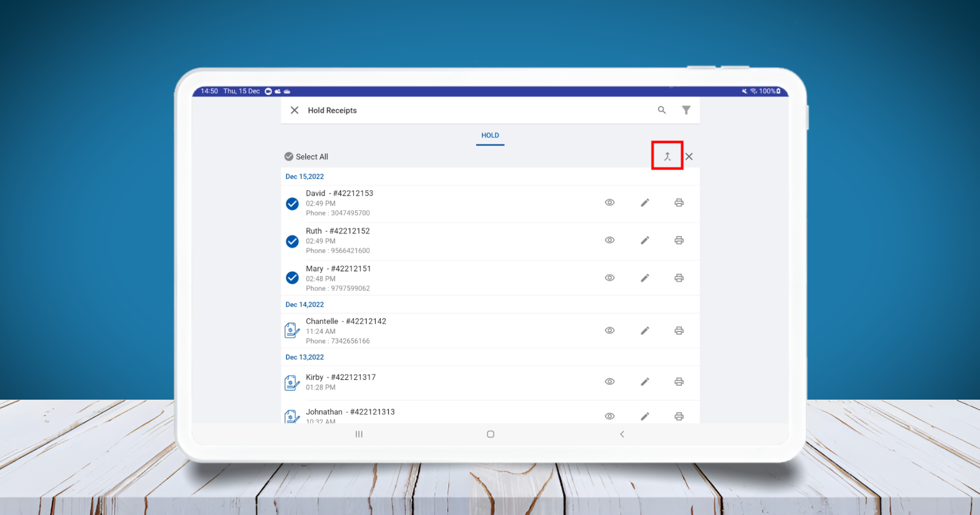Open search in Hold Receipts

pos(661,110)
